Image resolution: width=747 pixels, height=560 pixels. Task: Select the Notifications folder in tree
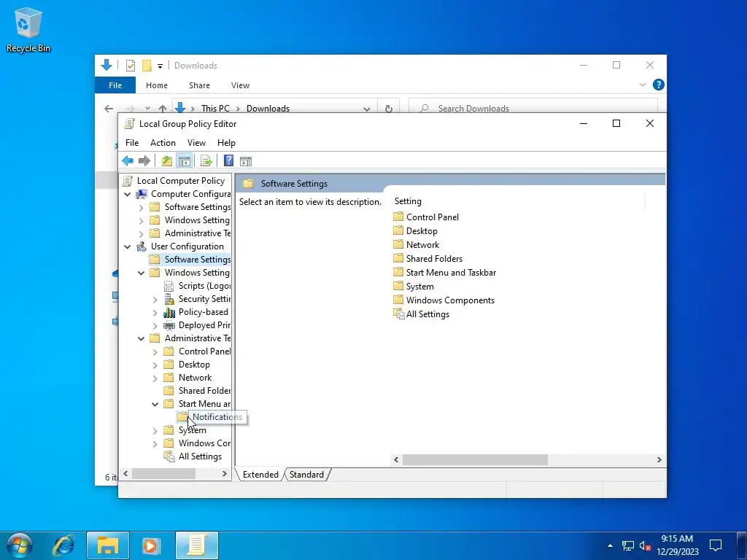pyautogui.click(x=217, y=416)
